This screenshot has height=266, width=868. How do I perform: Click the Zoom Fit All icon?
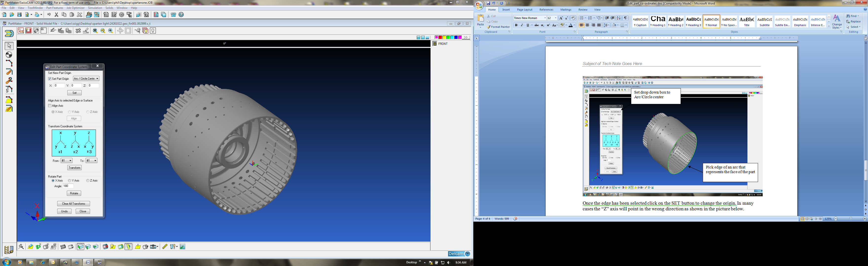pyautogui.click(x=95, y=31)
